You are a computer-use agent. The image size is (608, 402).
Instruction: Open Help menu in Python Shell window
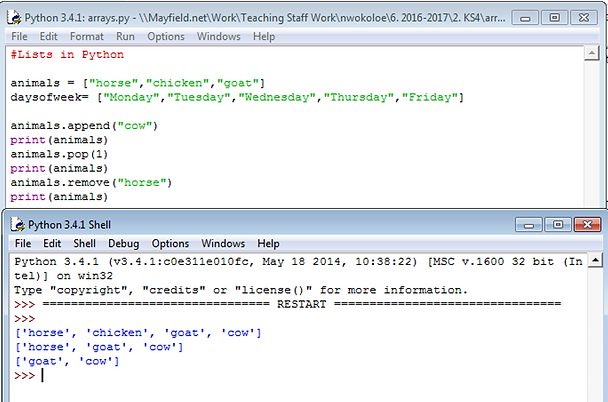click(268, 243)
